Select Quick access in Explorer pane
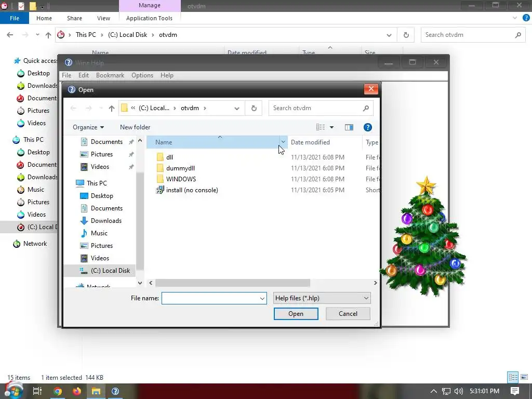 click(x=39, y=61)
